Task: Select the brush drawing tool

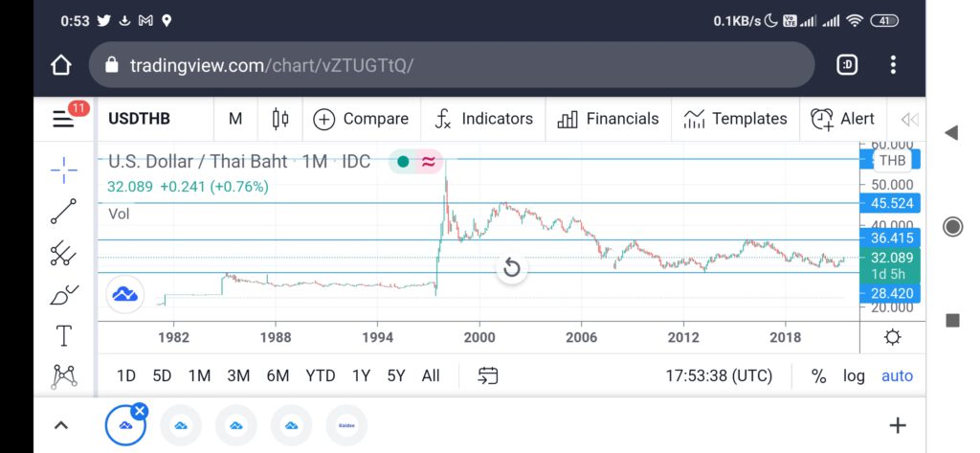Action: [x=63, y=295]
